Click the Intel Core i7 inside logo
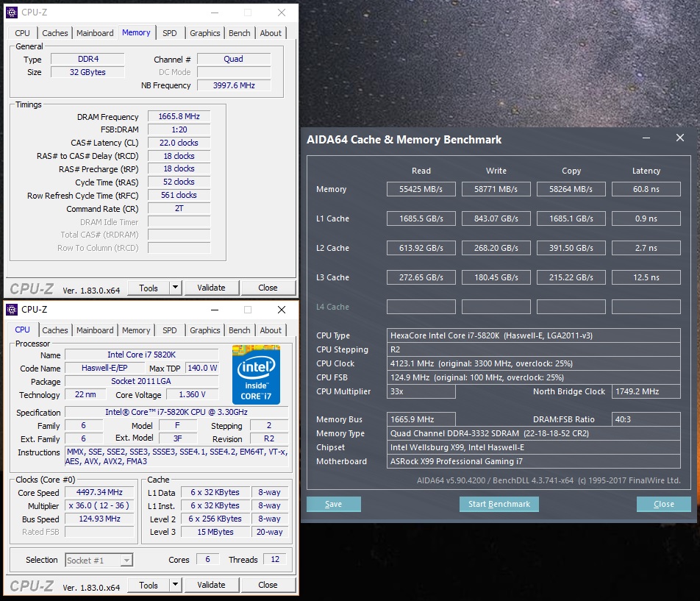Image resolution: width=700 pixels, height=601 pixels. click(256, 374)
